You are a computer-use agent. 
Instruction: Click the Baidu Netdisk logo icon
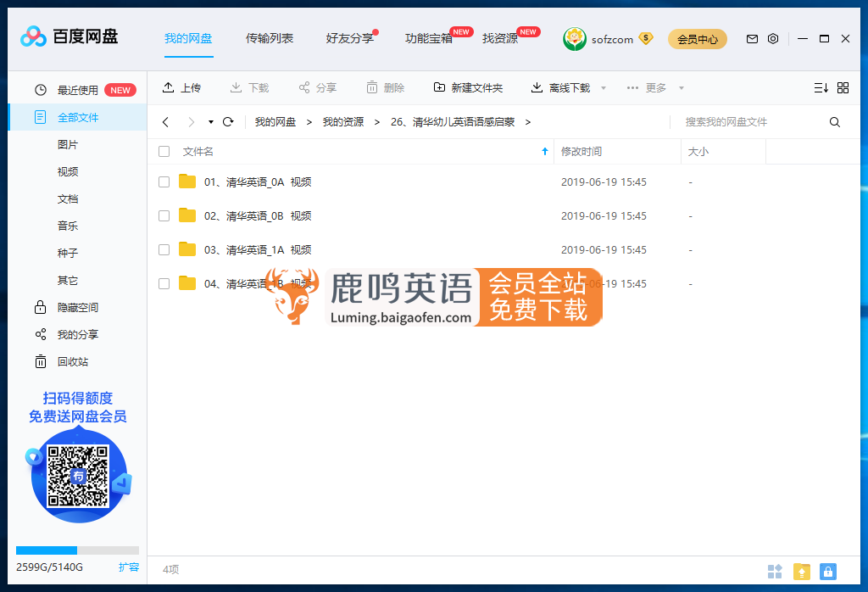coord(33,37)
